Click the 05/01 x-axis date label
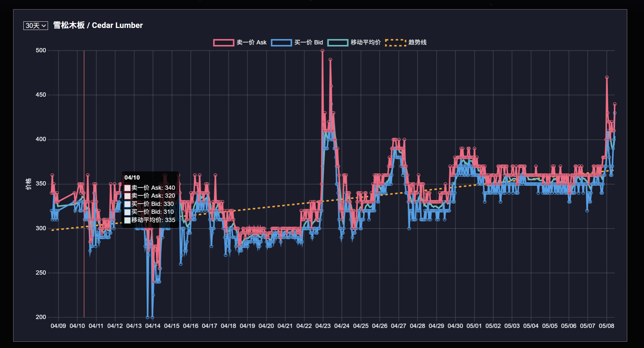 474,326
